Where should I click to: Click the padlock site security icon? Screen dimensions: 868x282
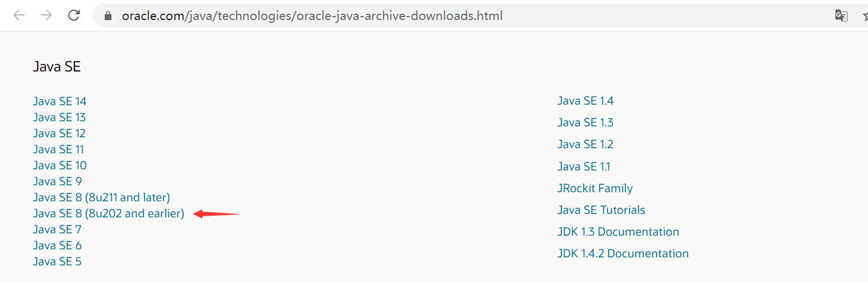pos(107,16)
